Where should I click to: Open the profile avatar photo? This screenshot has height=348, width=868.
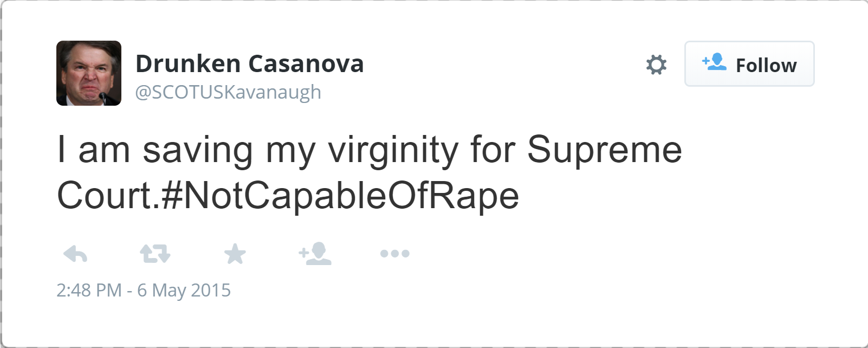point(89,73)
